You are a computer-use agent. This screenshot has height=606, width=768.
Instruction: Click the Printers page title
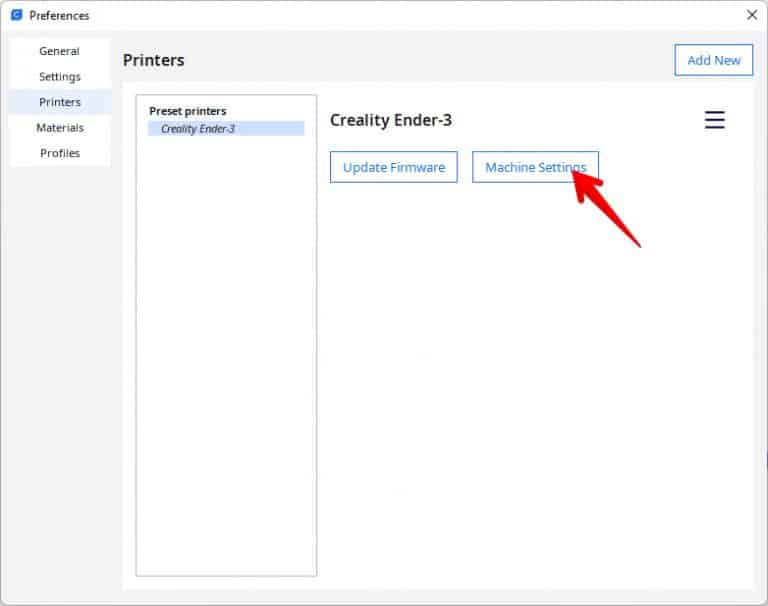(153, 60)
